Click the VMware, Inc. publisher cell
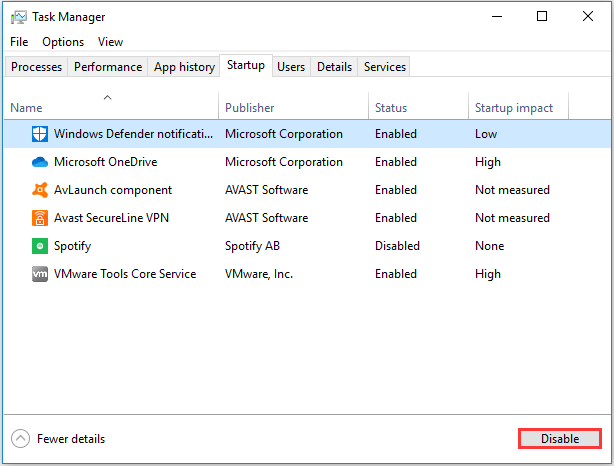614x466 pixels. (259, 274)
